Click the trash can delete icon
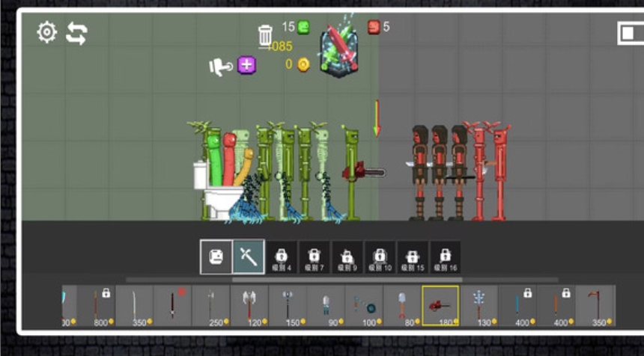Image resolution: width=644 pixels, height=356 pixels. (265, 36)
